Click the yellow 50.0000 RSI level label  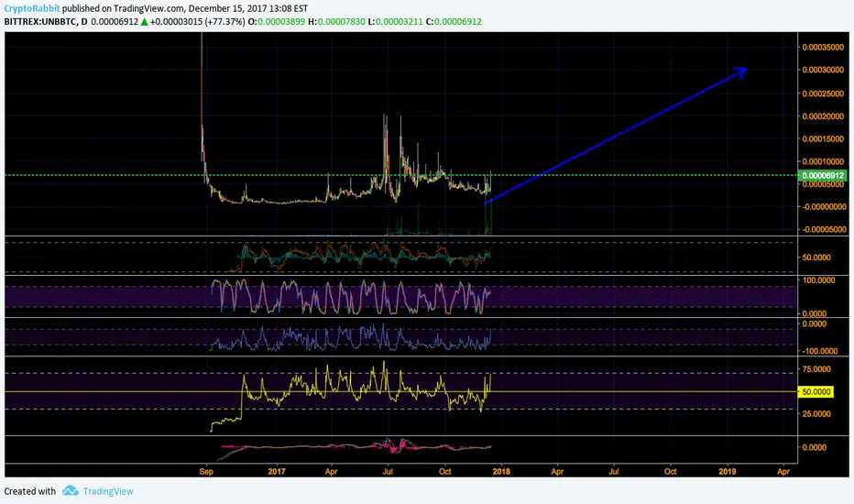(816, 391)
